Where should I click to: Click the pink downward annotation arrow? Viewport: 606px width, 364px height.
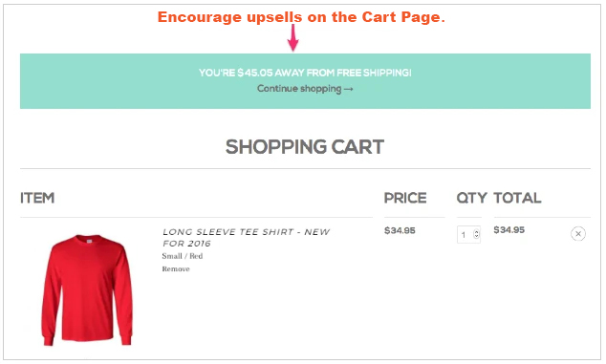tap(293, 38)
